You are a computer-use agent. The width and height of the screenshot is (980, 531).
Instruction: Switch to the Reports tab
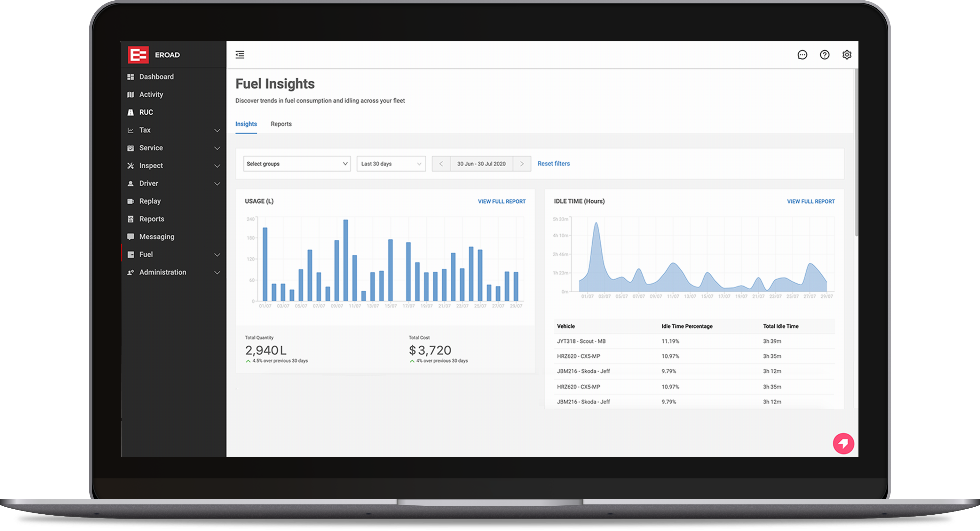tap(281, 124)
